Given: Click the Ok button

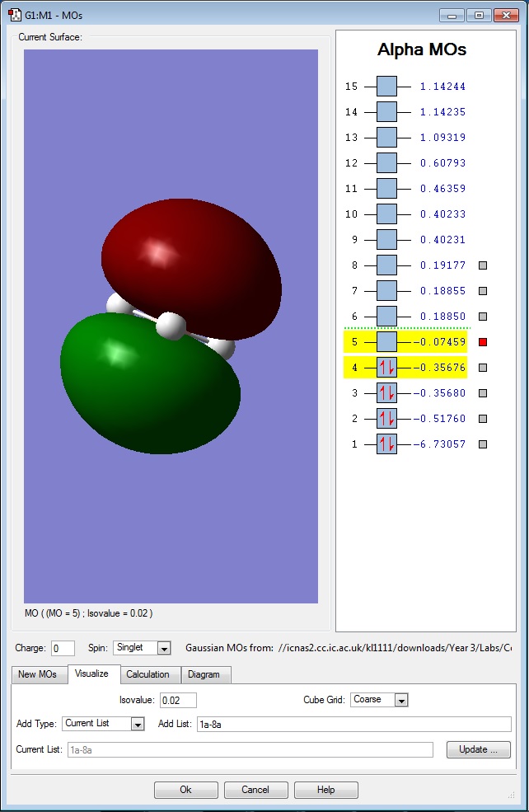Looking at the screenshot, I should (186, 790).
